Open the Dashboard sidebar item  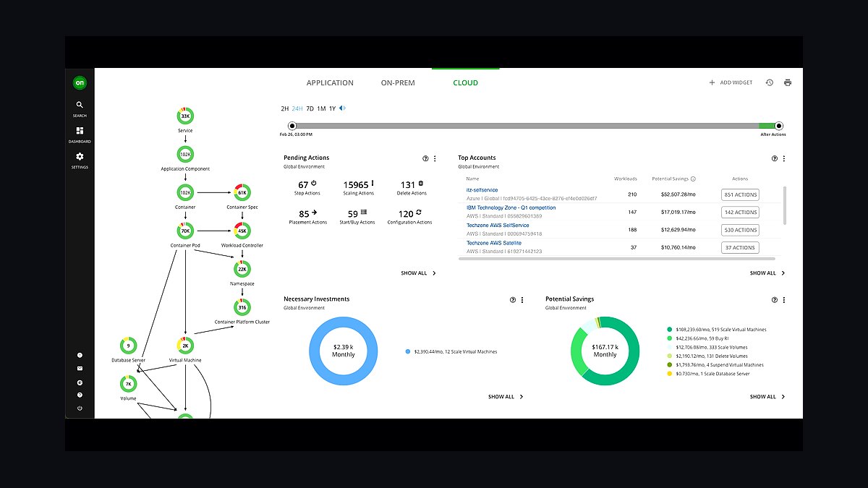[80, 134]
